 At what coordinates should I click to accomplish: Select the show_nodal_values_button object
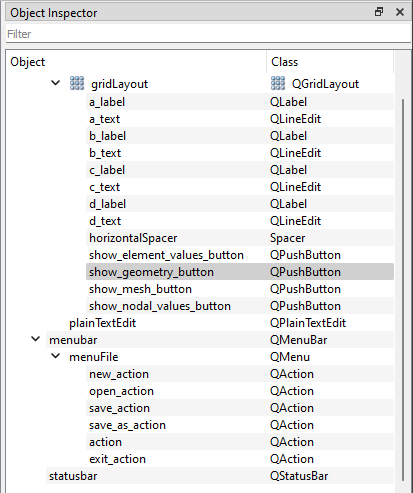[x=160, y=306]
